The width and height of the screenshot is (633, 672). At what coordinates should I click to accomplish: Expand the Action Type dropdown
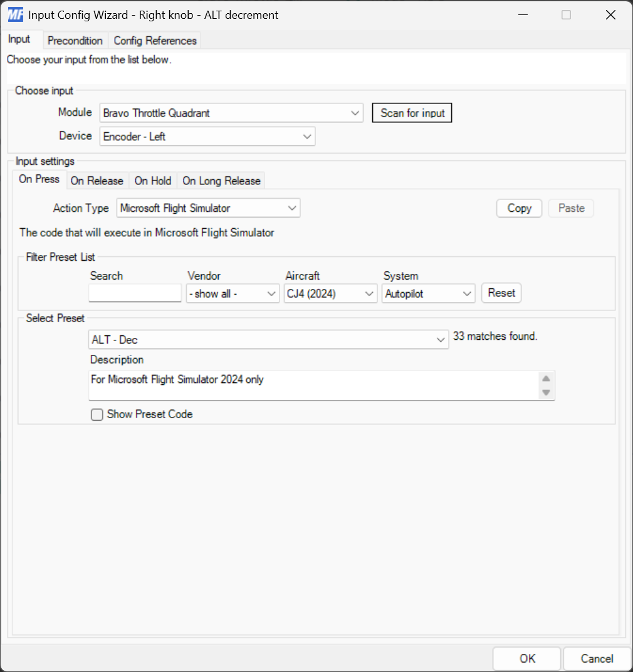tap(208, 208)
